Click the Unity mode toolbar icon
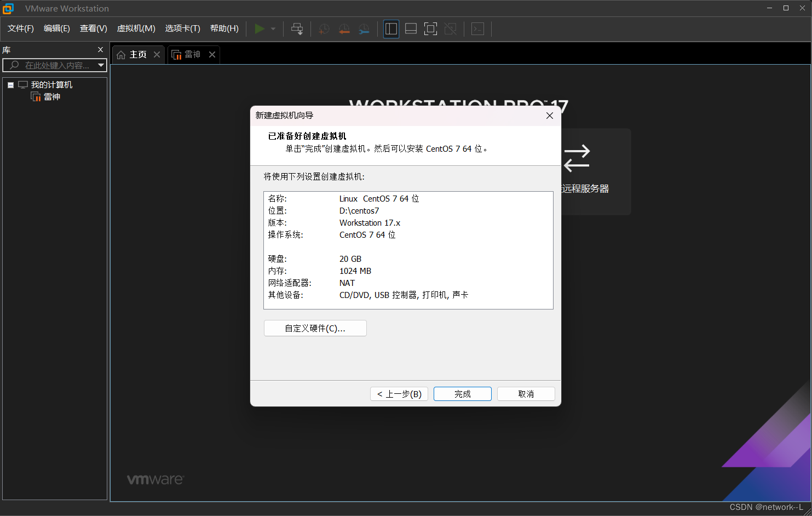This screenshot has height=516, width=812. (451, 29)
